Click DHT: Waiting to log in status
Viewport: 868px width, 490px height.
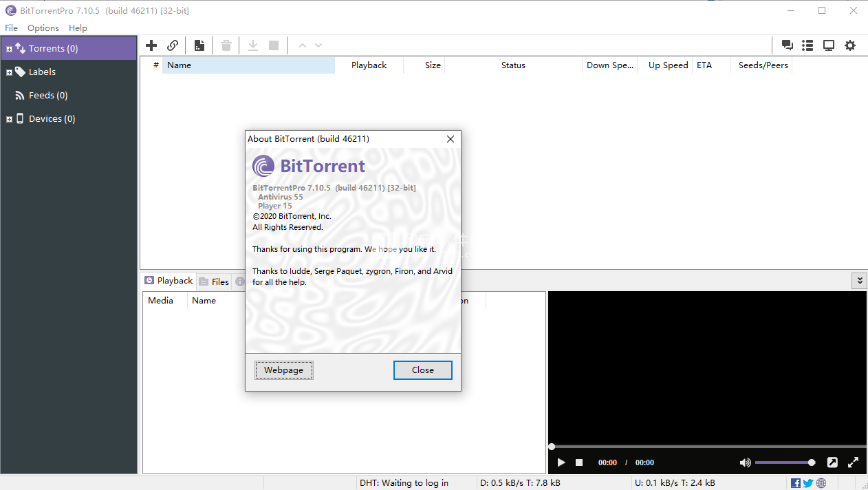404,483
